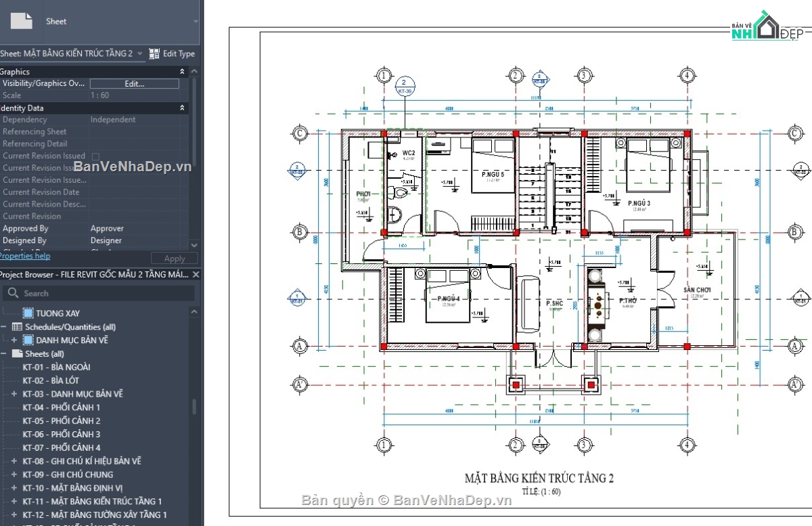Viewport: 812px width, 526px height.
Task: Click the Project Browser Search field
Action: coord(98,293)
